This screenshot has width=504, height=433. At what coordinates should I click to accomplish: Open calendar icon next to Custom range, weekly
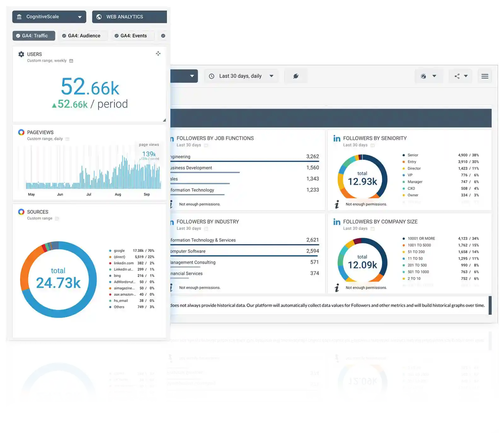click(x=71, y=61)
